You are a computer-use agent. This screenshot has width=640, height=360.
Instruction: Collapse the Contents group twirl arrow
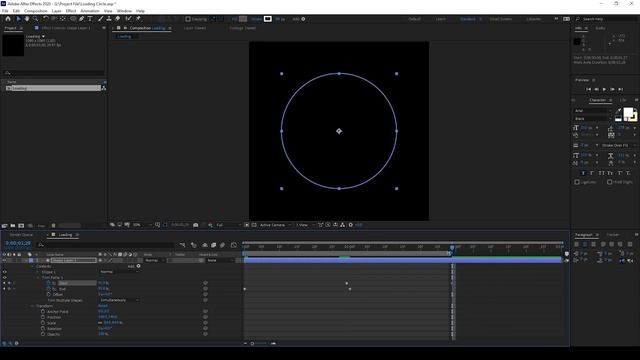tap(33, 266)
